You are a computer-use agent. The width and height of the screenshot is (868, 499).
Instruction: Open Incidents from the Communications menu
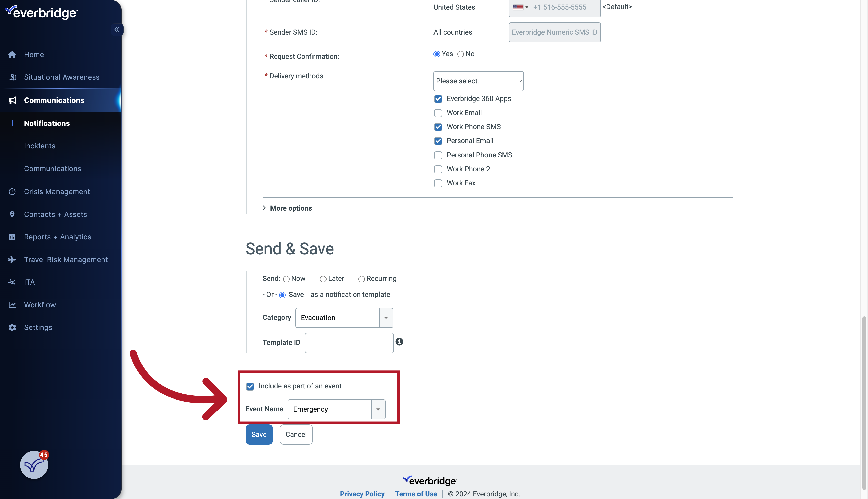coord(40,146)
